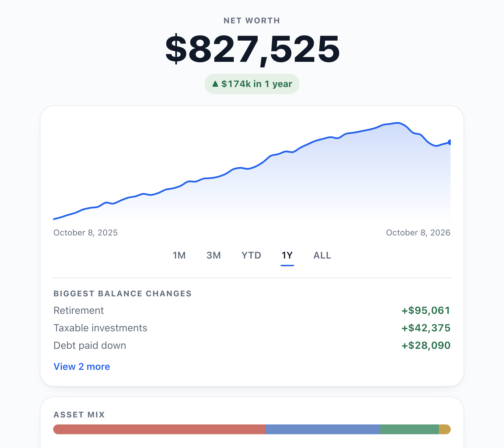504x448 pixels.
Task: Select the red segment in asset mix bar
Action: coord(159,429)
